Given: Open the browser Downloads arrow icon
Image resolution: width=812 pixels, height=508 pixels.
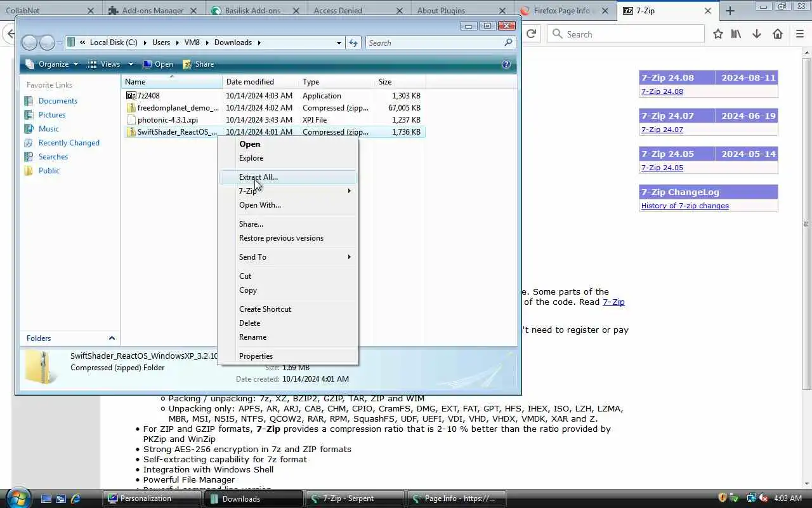Looking at the screenshot, I should 756,34.
